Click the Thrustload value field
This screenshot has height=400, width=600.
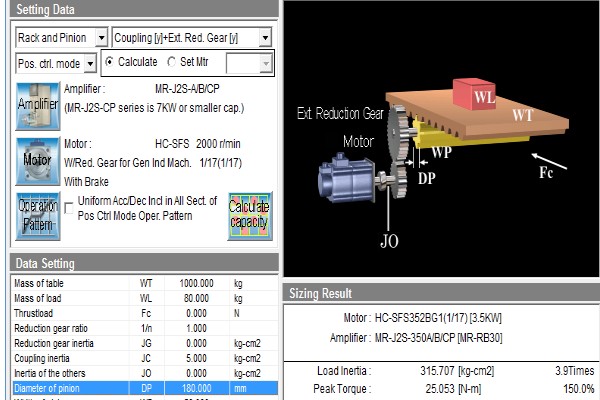click(196, 313)
